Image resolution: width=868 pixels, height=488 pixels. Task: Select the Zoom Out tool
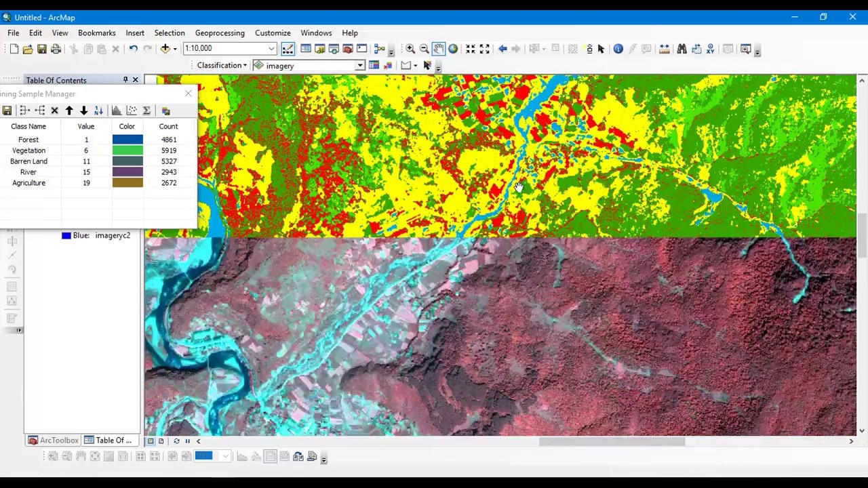coord(424,49)
